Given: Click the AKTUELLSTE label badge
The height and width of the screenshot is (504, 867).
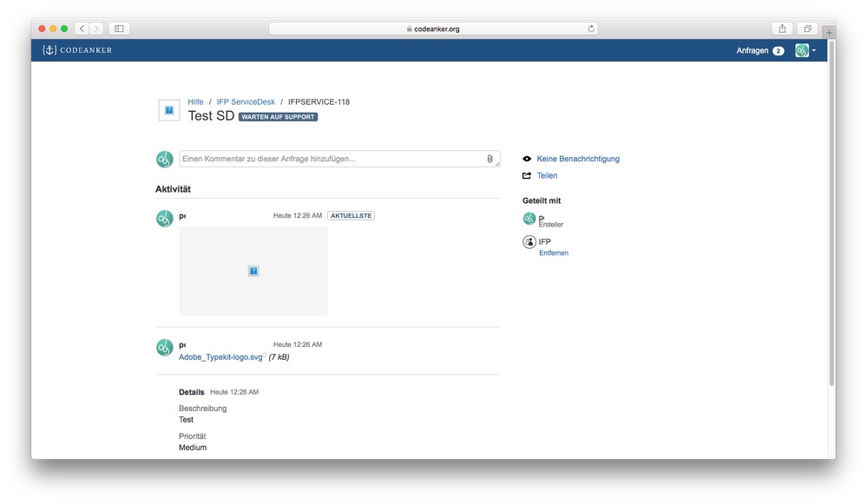Looking at the screenshot, I should [351, 215].
